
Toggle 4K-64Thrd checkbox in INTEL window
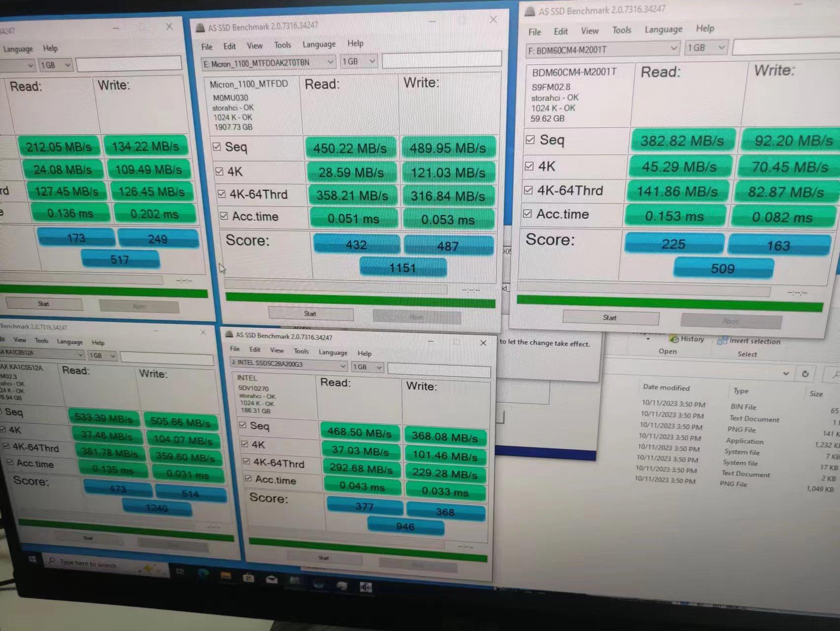point(246,461)
